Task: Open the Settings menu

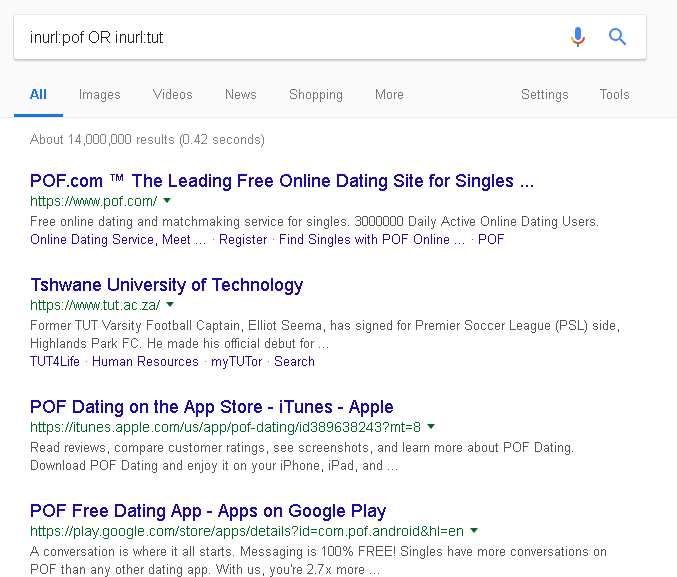Action: click(x=545, y=95)
